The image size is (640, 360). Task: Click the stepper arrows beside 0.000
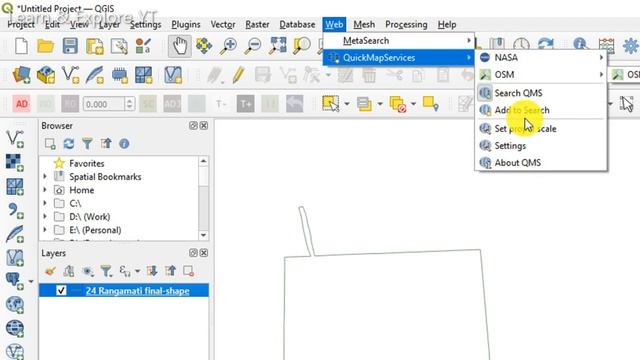pos(129,104)
